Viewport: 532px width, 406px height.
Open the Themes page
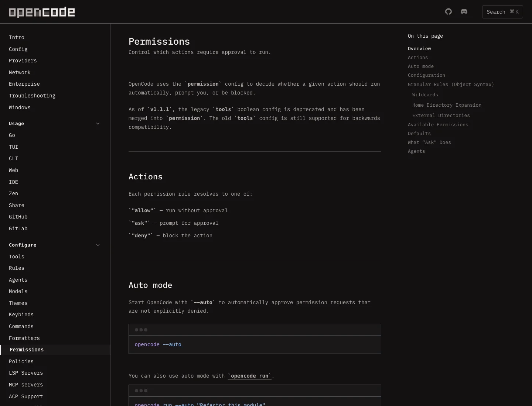pos(18,303)
